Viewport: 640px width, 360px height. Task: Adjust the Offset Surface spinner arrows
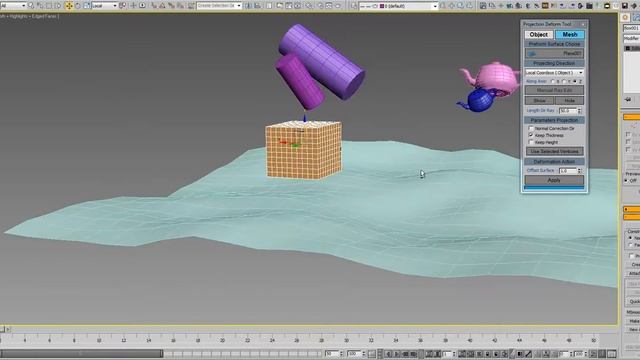coord(579,171)
